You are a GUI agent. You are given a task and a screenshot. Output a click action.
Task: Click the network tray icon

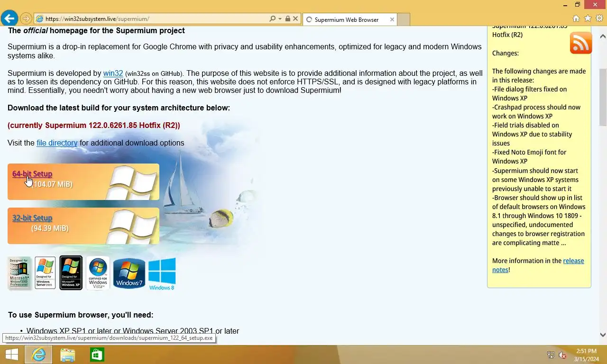(x=551, y=355)
